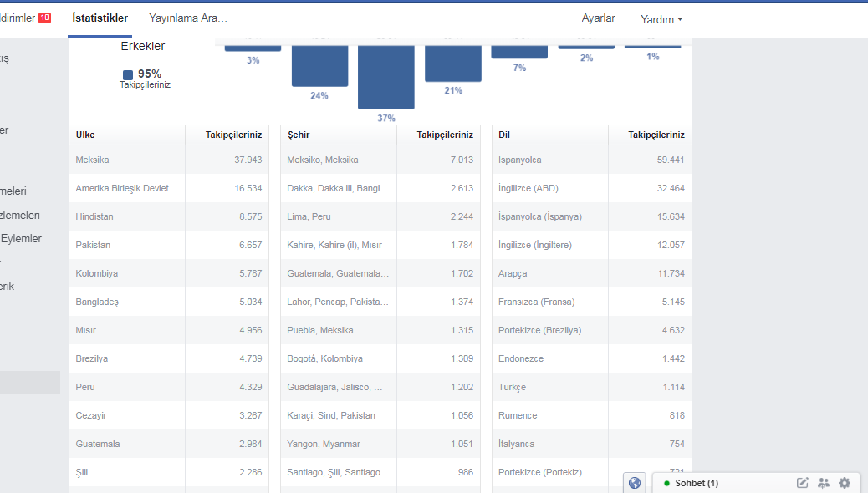Click the Ülke column header
This screenshot has height=493, width=868.
coord(127,135)
